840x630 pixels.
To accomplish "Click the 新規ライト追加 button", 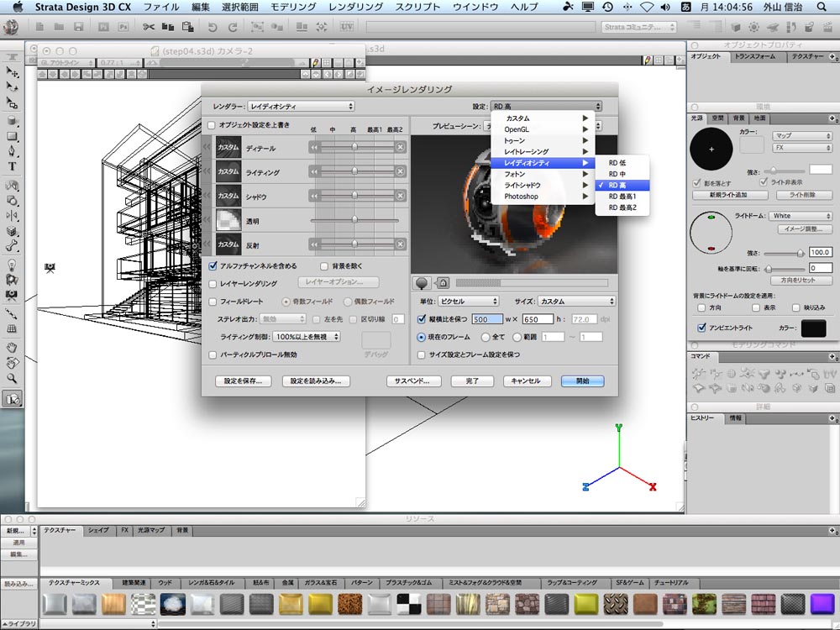I will pos(728,195).
